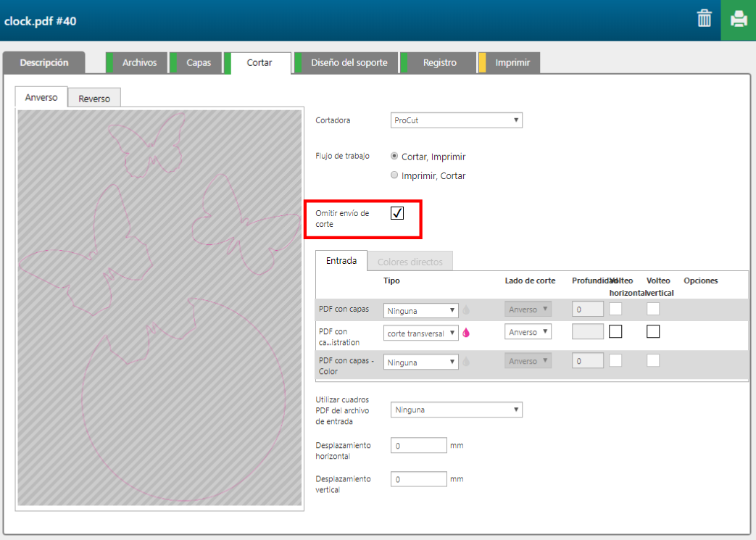This screenshot has width=756, height=540.
Task: Switch to the Reverso preview tab
Action: click(x=94, y=99)
